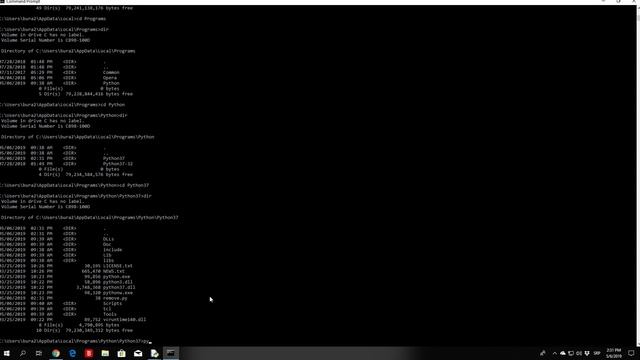Click the DLLs directory entry
Image resolution: width=640 pixels, height=360 pixels.
click(x=108, y=239)
